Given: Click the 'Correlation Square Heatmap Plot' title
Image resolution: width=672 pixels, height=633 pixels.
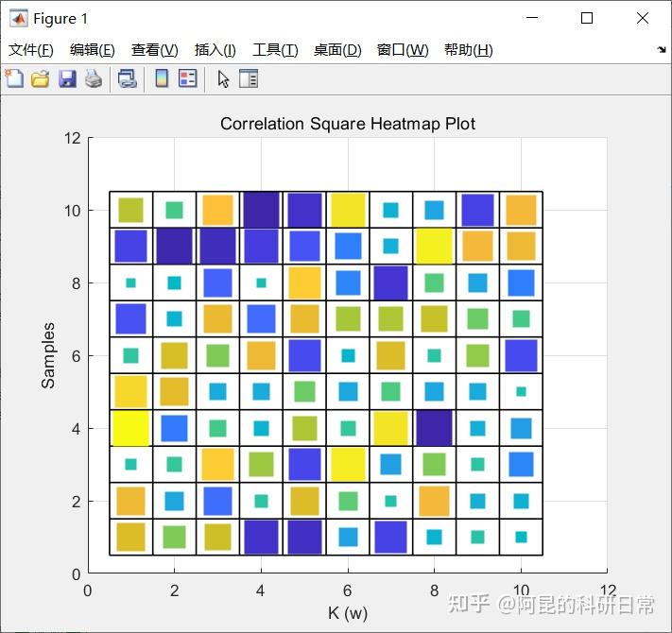Looking at the screenshot, I should click(x=348, y=124).
